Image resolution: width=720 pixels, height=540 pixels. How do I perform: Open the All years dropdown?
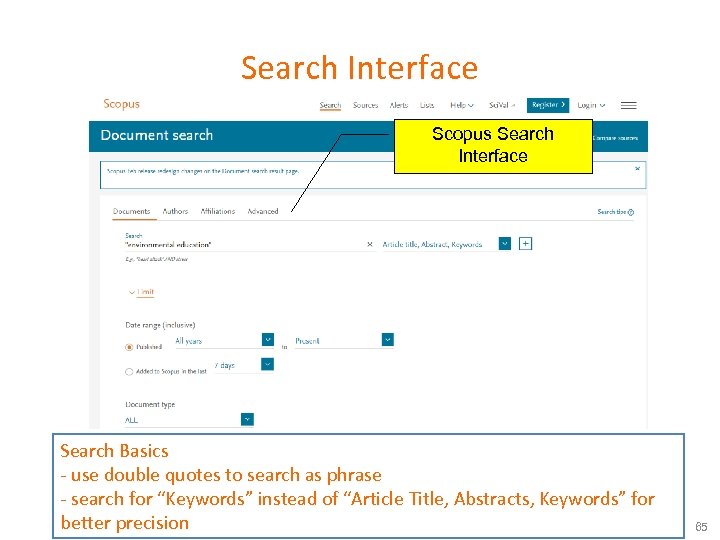224,340
